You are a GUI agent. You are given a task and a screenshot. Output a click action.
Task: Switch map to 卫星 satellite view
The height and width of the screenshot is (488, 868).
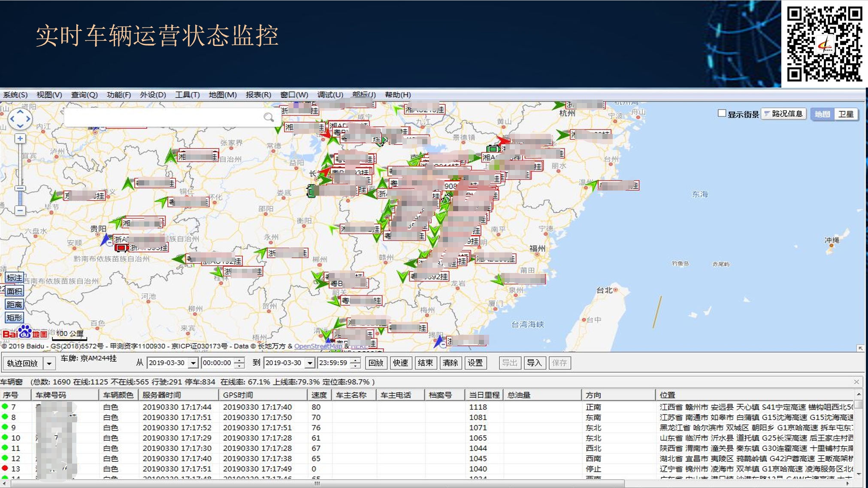click(x=846, y=114)
